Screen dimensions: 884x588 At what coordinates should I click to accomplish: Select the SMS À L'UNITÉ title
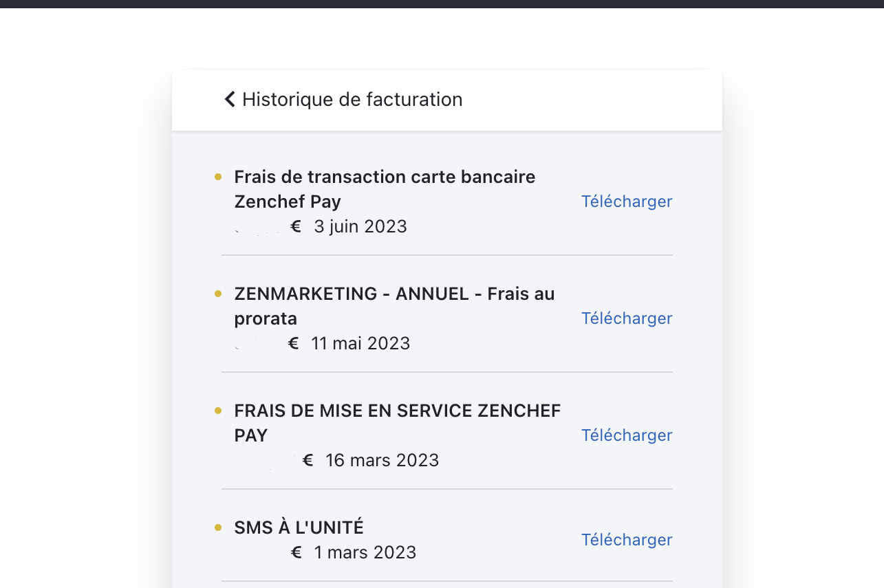pos(299,527)
